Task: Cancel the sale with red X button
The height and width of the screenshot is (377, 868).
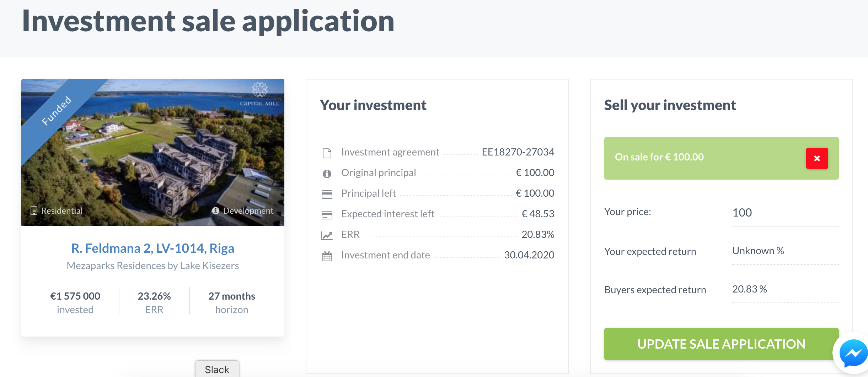Action: 817,158
